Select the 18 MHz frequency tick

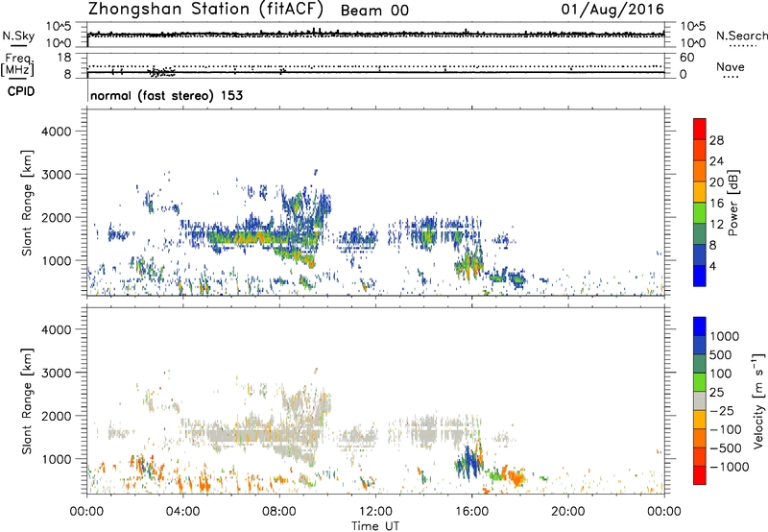pos(64,58)
